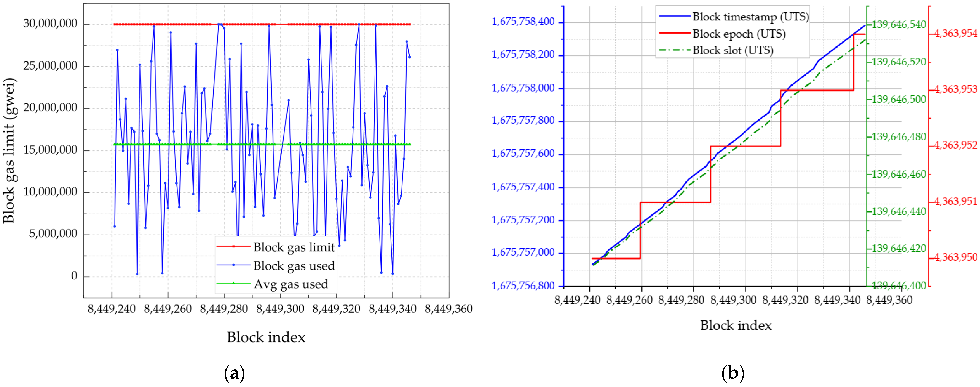Click the 15,000,000 y-axis tick label
The height and width of the screenshot is (387, 980).
(50, 150)
